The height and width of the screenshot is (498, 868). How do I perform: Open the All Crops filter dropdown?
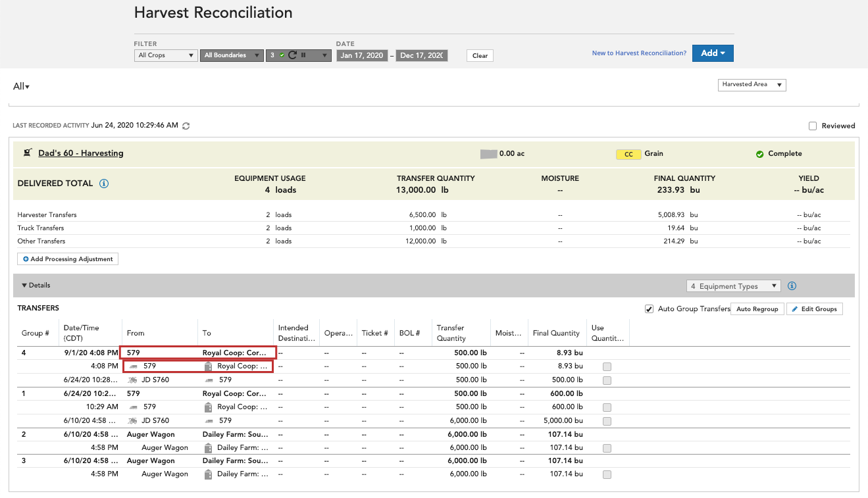[x=165, y=55]
